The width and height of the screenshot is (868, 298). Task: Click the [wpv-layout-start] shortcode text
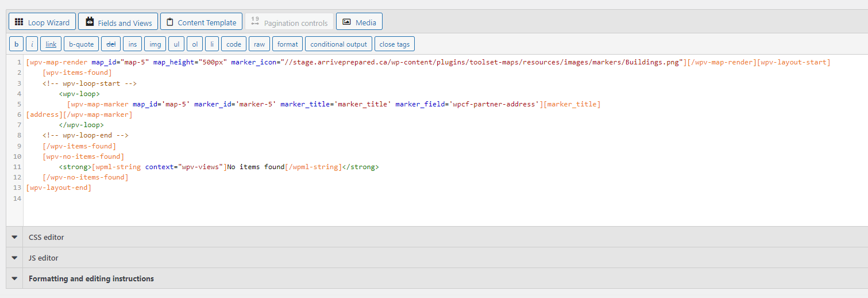click(x=794, y=62)
